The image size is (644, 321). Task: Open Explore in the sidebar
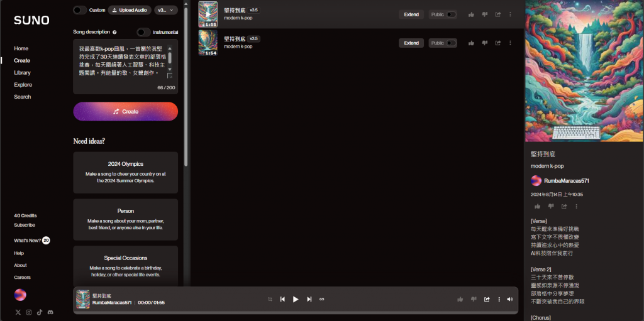coord(23,85)
